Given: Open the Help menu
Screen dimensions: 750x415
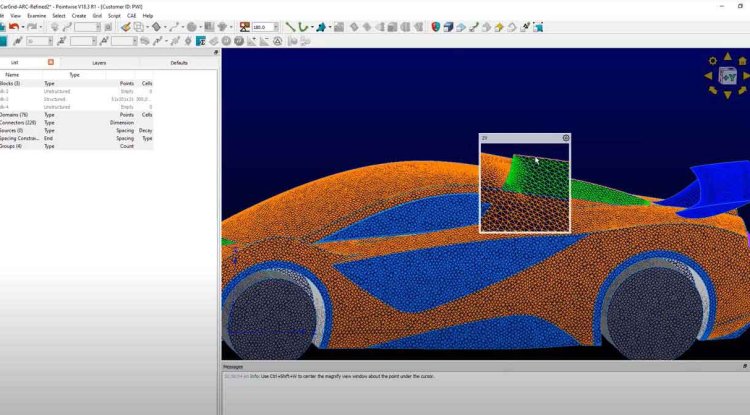Looking at the screenshot, I should point(148,16).
